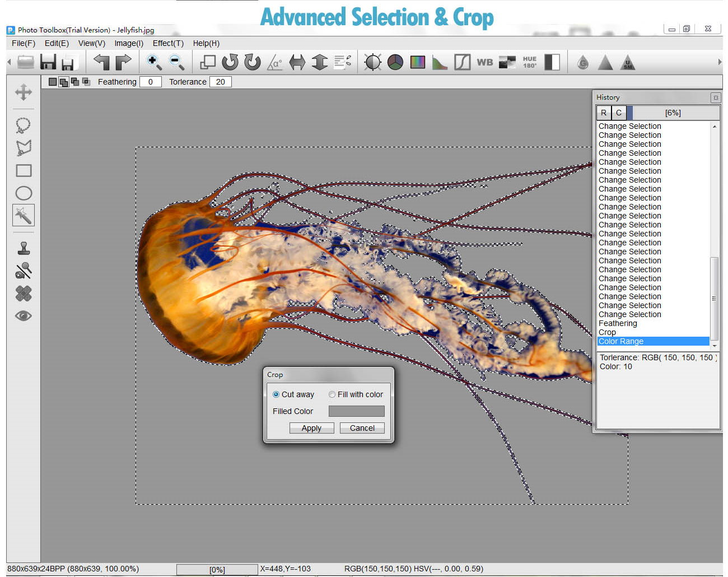Enable the add-to-selection mode button
Image resolution: width=728 pixels, height=577 pixels.
[x=64, y=82]
